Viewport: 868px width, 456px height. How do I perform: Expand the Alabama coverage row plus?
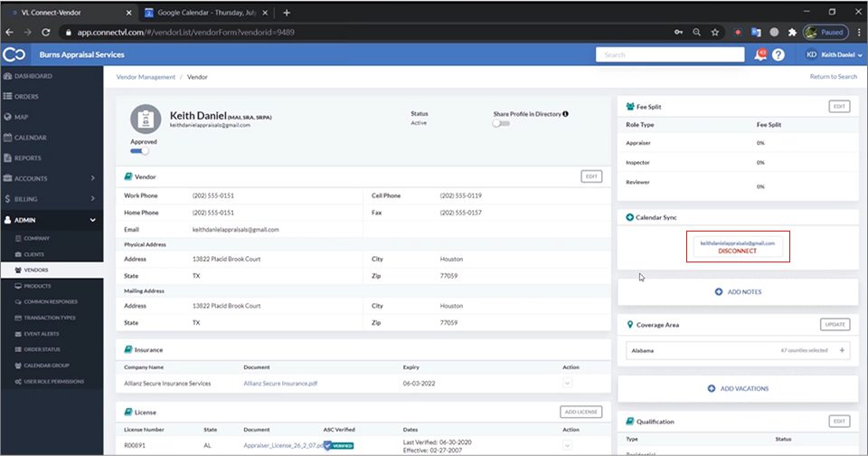pos(842,350)
